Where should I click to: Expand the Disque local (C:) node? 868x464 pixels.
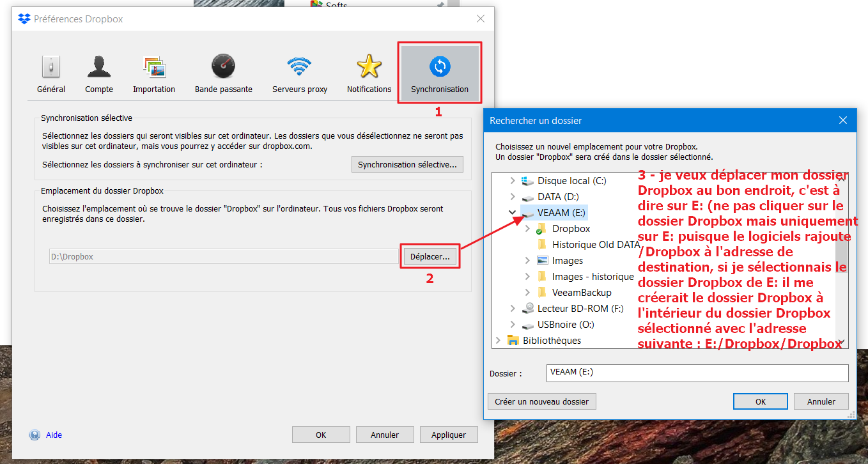512,181
